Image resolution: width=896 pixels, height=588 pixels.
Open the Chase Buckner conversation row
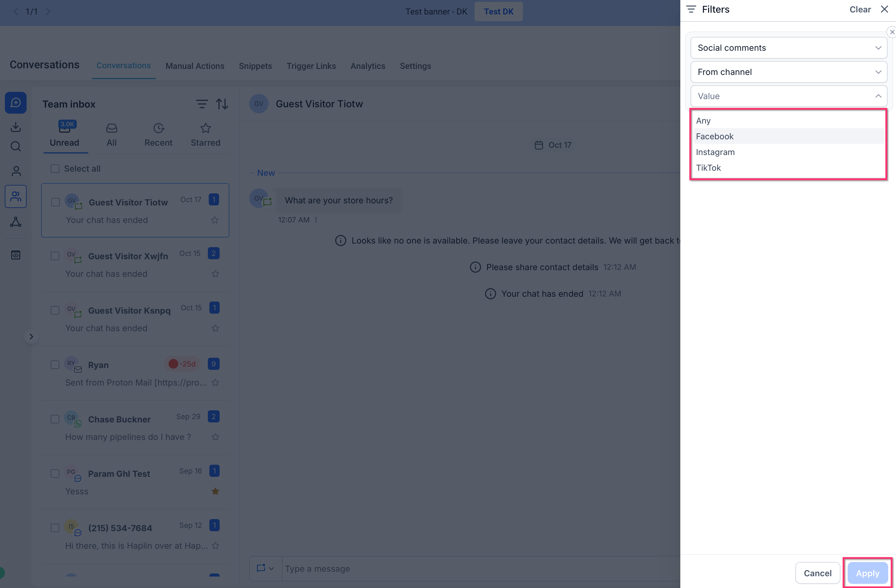(x=135, y=428)
